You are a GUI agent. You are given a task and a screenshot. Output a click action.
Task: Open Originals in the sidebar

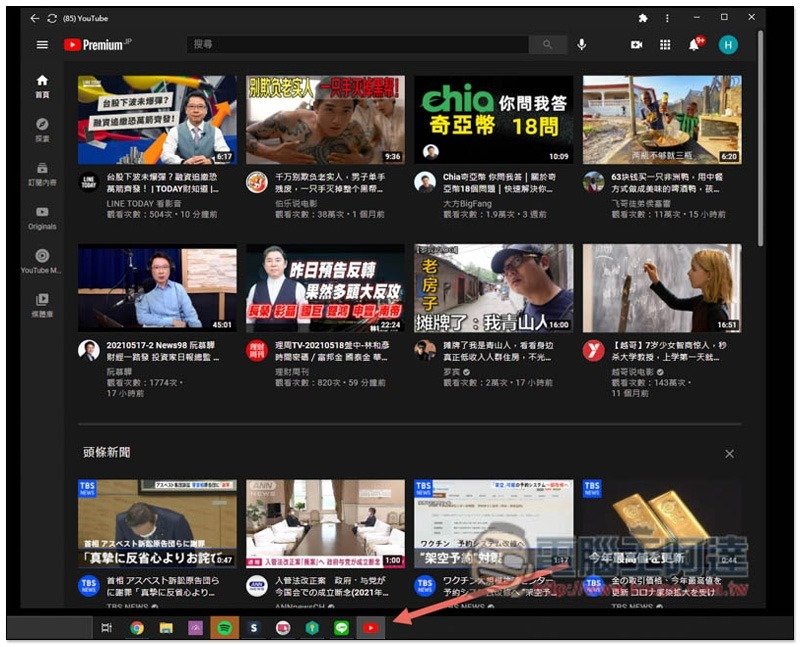42,218
